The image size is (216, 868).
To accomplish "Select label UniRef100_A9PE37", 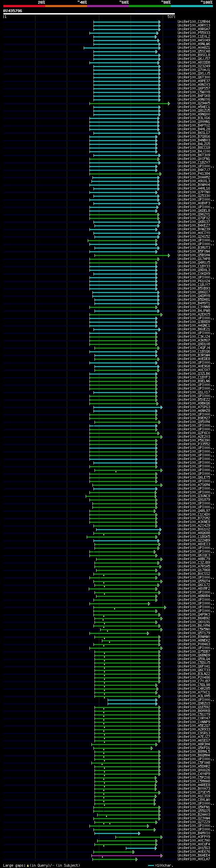I will click(194, 81).
